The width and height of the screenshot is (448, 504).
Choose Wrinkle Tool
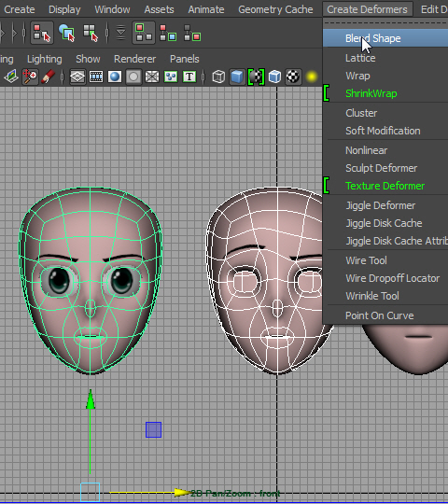(x=385, y=295)
